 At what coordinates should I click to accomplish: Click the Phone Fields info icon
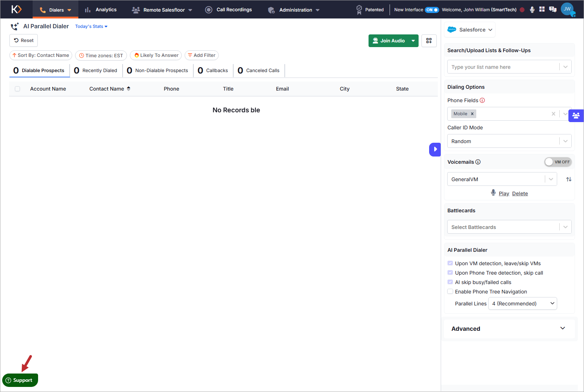482,100
